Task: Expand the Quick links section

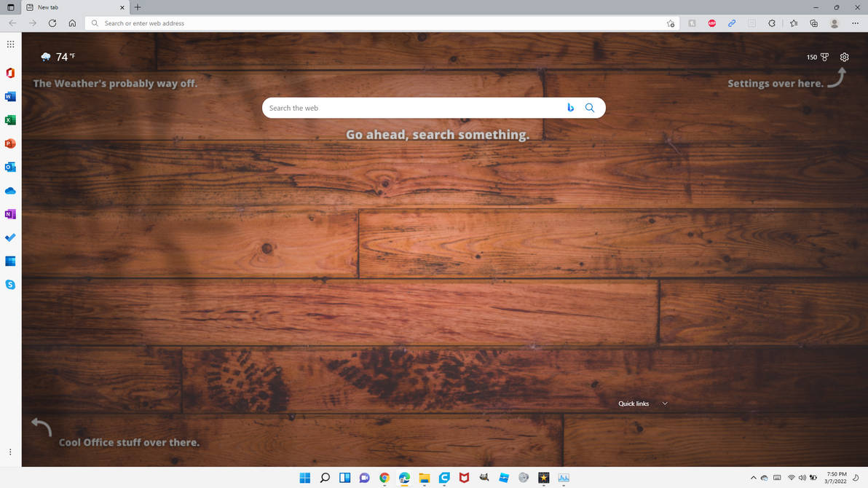Action: pos(664,403)
